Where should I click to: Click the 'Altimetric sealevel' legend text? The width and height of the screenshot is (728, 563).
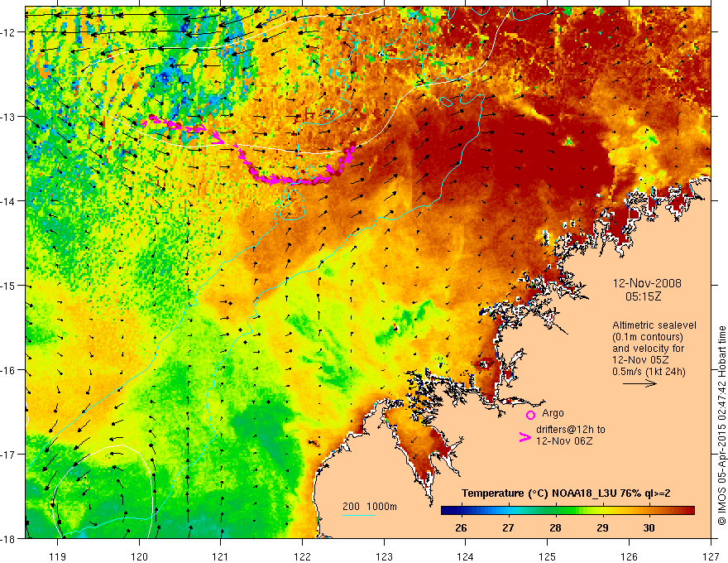click(654, 325)
